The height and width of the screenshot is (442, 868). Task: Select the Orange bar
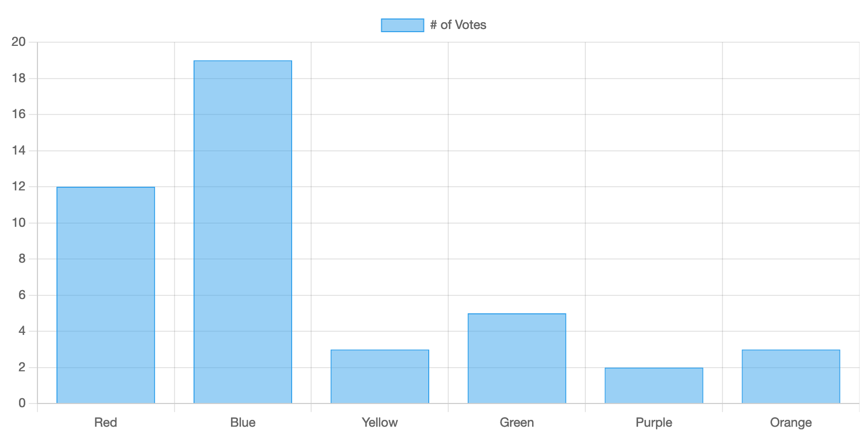coord(790,377)
